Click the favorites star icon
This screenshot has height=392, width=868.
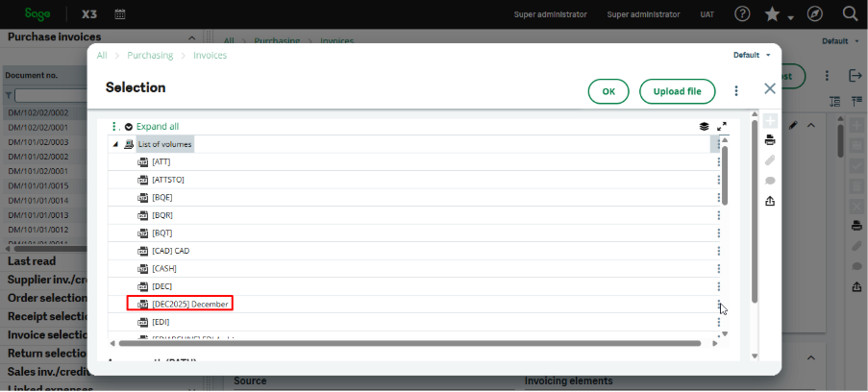pos(772,14)
